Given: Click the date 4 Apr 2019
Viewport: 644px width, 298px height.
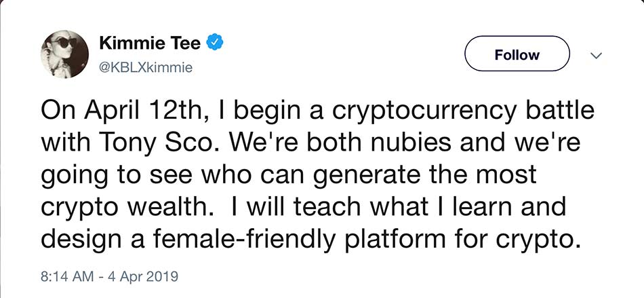Looking at the screenshot, I should click(x=143, y=276).
